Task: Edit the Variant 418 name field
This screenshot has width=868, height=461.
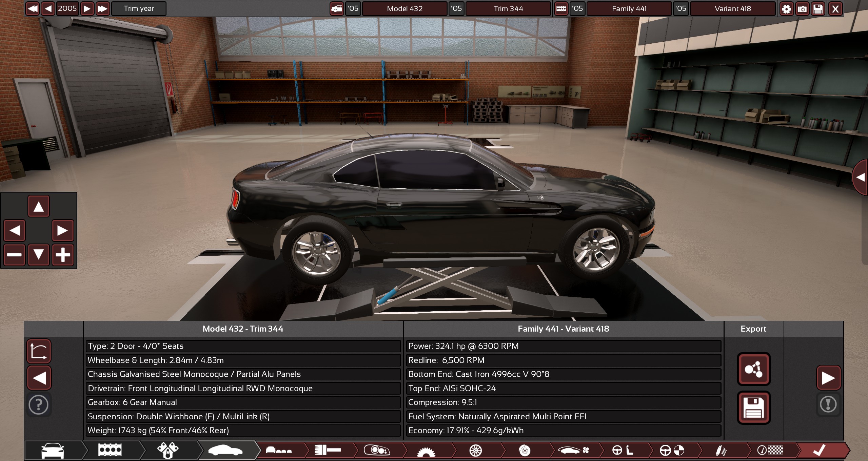Action: tap(733, 8)
